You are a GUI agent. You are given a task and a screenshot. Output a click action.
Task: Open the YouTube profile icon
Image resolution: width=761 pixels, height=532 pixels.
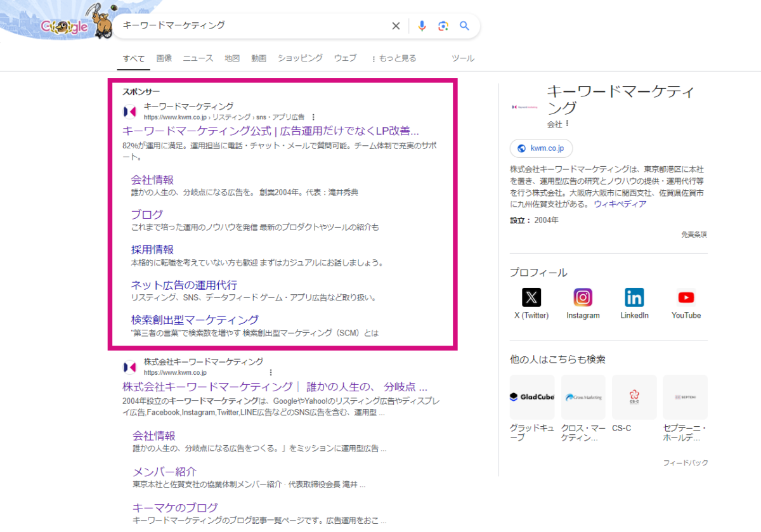click(x=686, y=297)
